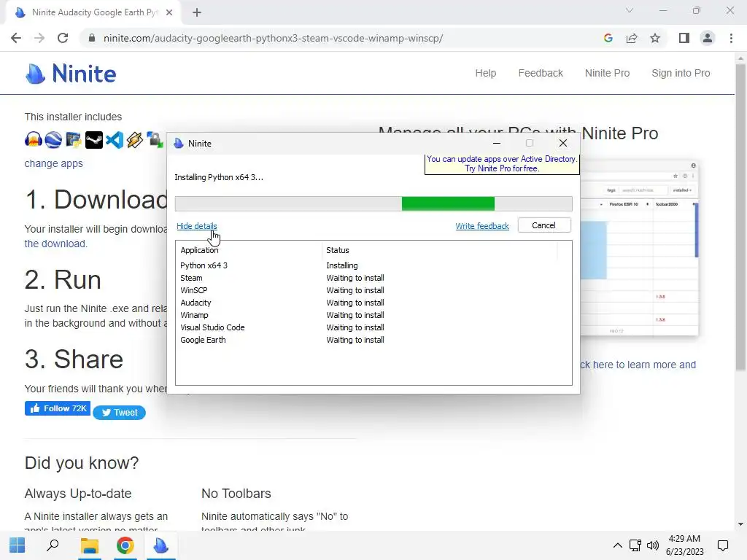Select the Ninite browser tab

(93, 12)
